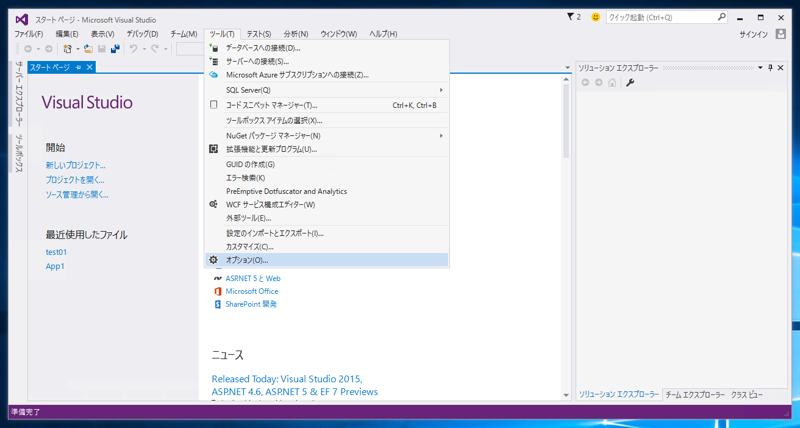Screen dimensions: 800x428
Task: Click Back arrow in Solution Explorer toolbar
Action: click(x=585, y=83)
